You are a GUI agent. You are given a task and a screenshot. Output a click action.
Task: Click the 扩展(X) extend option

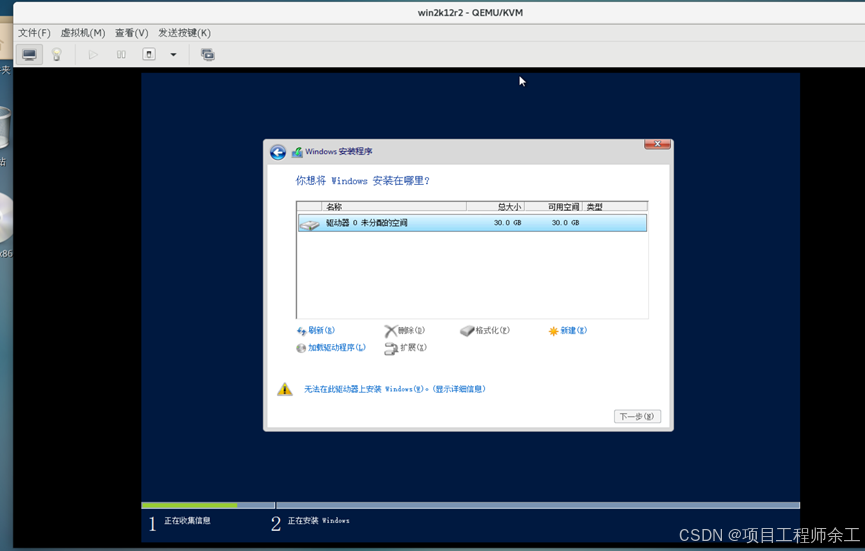pyautogui.click(x=413, y=347)
